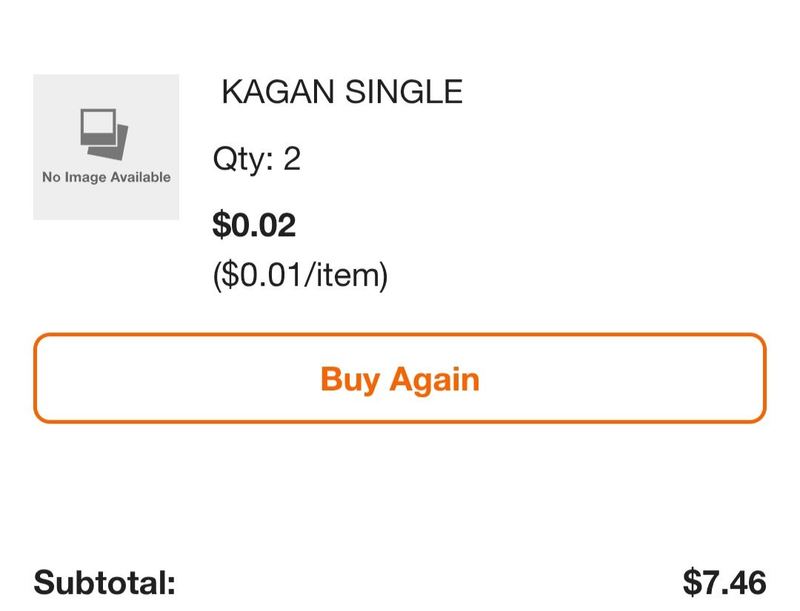Click the Subtotal label
This screenshot has width=800, height=611.
105,582
